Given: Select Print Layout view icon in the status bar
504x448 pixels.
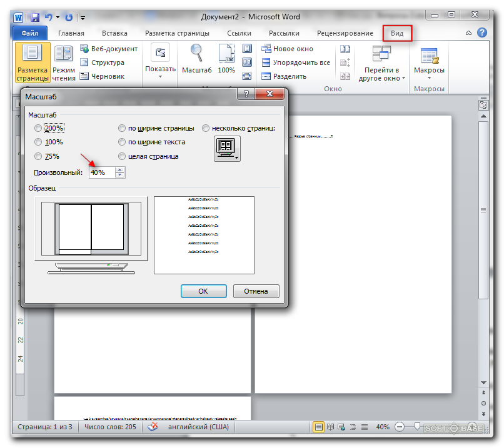Looking at the screenshot, I should point(318,427).
